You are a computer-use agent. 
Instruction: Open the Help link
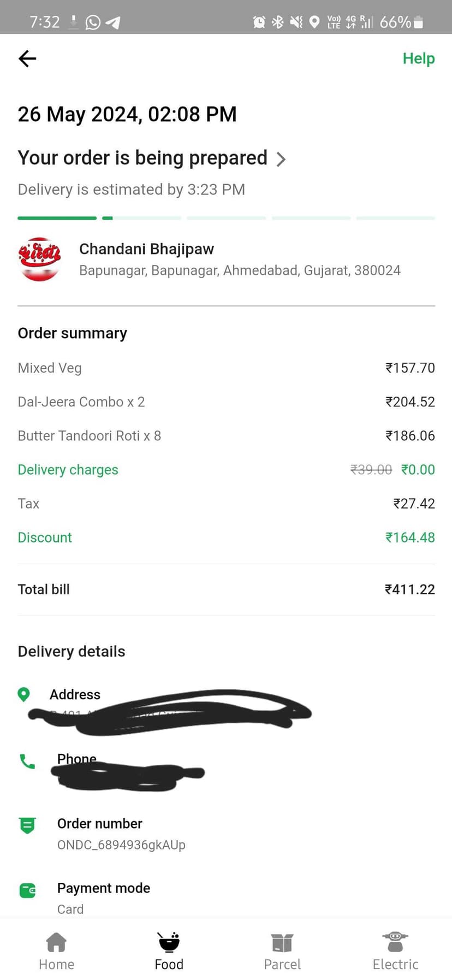tap(418, 58)
